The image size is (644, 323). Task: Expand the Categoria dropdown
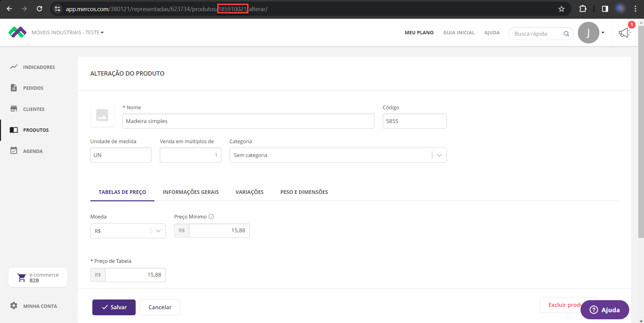pos(439,155)
